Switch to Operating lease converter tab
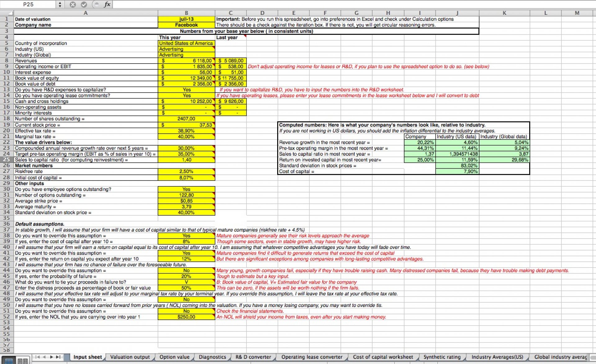This screenshot has height=364, width=596. (312, 357)
